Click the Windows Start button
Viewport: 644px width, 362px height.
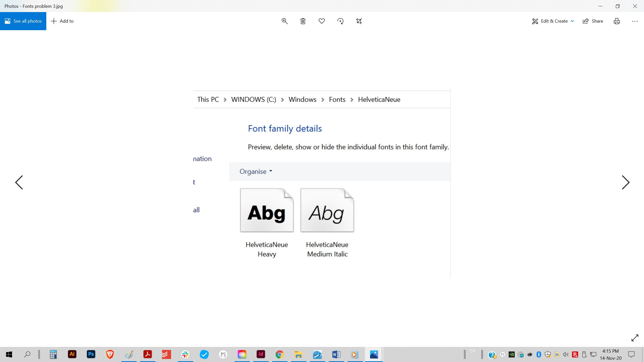(9, 354)
